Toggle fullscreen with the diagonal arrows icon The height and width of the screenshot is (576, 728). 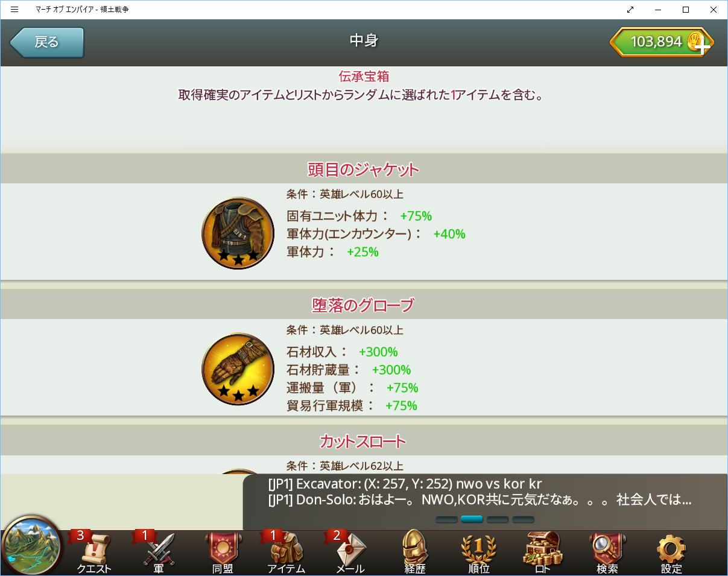tap(630, 10)
